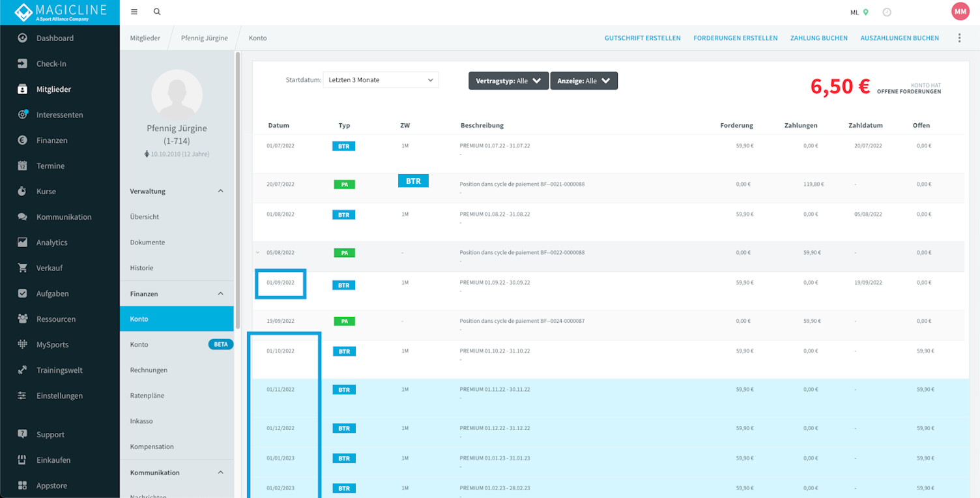Open the Vertragstyp: Alle filter
The image size is (980, 498).
[x=508, y=81]
